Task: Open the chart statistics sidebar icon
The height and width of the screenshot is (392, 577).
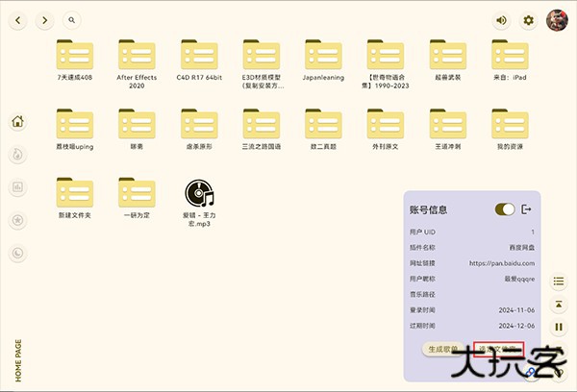Action: [17, 187]
